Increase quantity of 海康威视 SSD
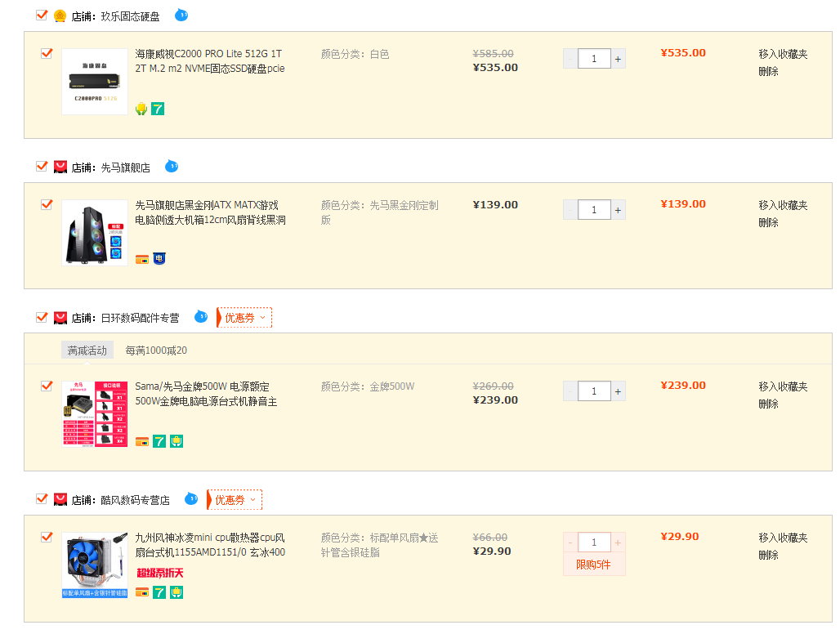Viewport: 840px width, 634px height. [x=619, y=59]
